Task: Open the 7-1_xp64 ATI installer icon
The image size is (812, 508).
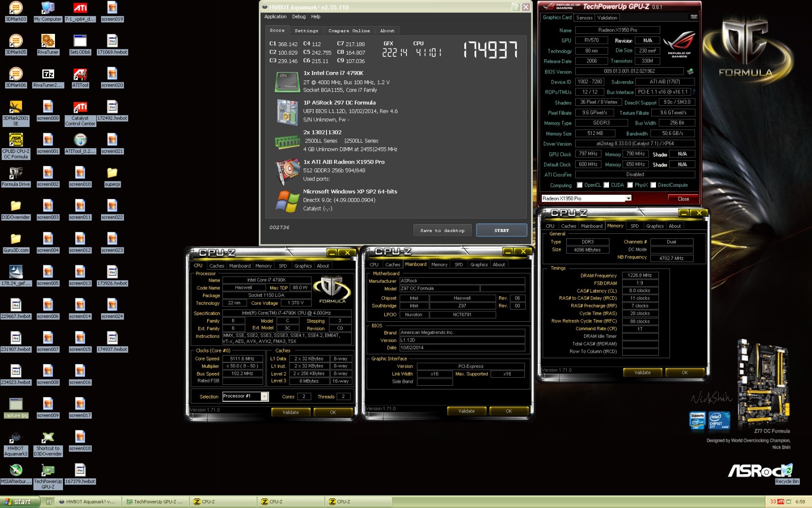Action: click(x=80, y=12)
